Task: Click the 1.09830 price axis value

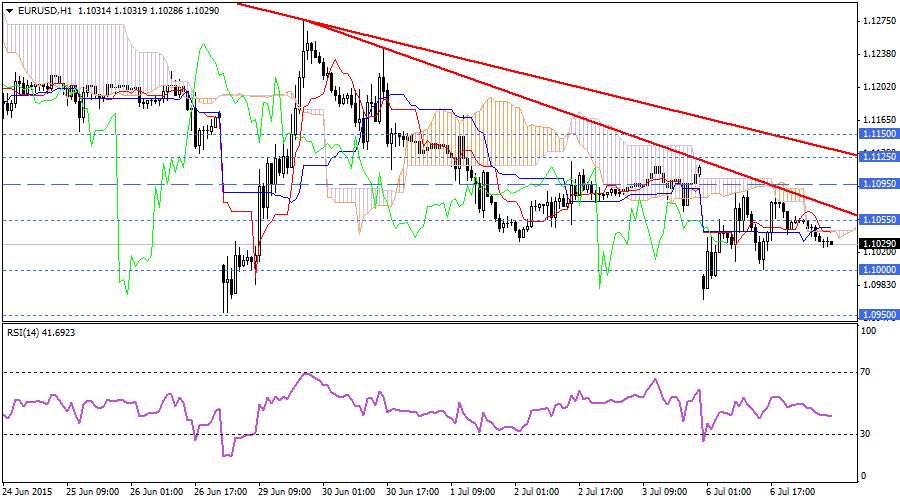Action: click(877, 285)
